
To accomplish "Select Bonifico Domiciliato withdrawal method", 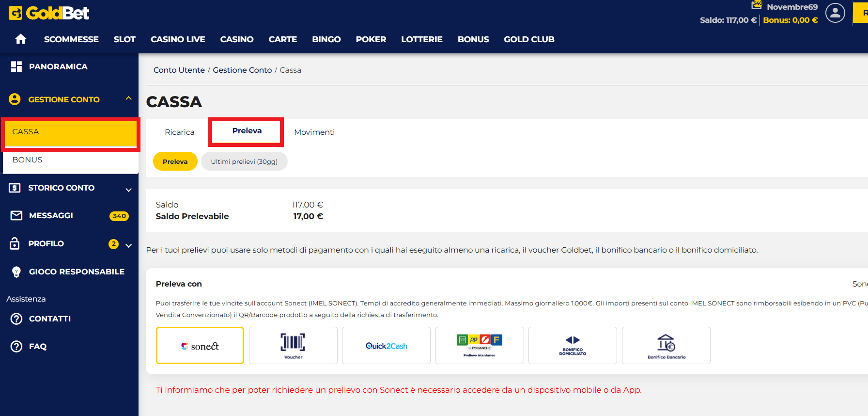I will 573,345.
